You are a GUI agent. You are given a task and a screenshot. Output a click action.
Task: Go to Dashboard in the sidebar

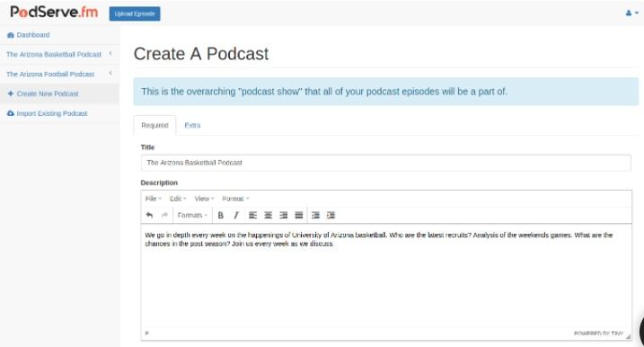coord(33,35)
